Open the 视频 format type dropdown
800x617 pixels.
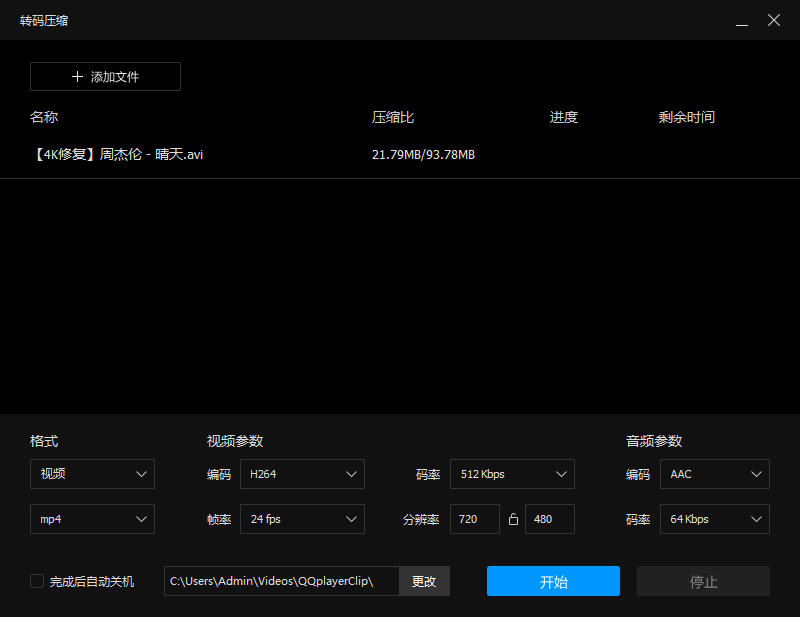click(x=92, y=474)
